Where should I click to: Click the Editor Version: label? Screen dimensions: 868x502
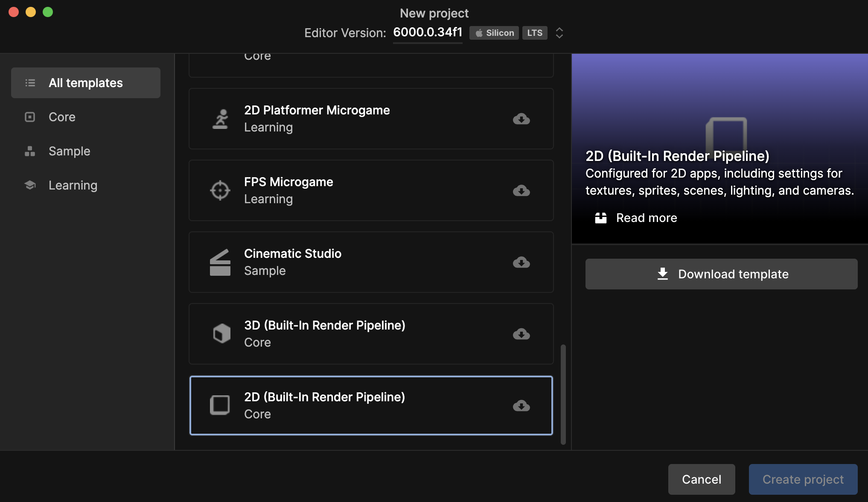345,33
